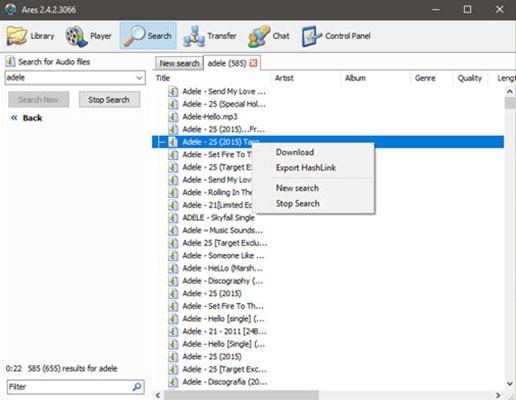Open the search term dropdown arrow
The height and width of the screenshot is (400, 516).
tap(139, 78)
